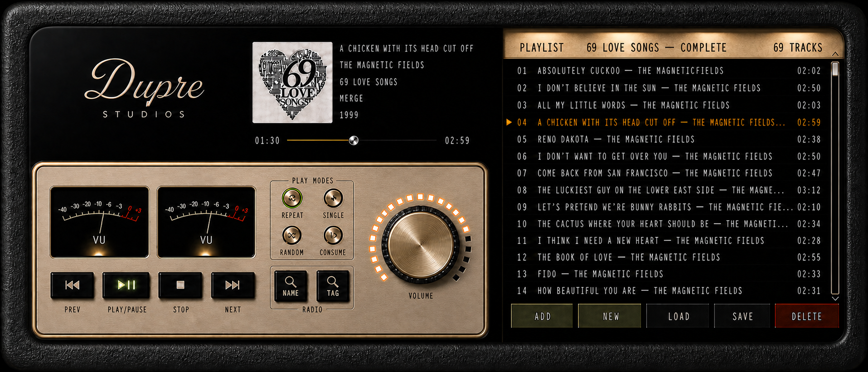Select track 08 The Luckiest Guy on the Lower East Side

(669, 190)
